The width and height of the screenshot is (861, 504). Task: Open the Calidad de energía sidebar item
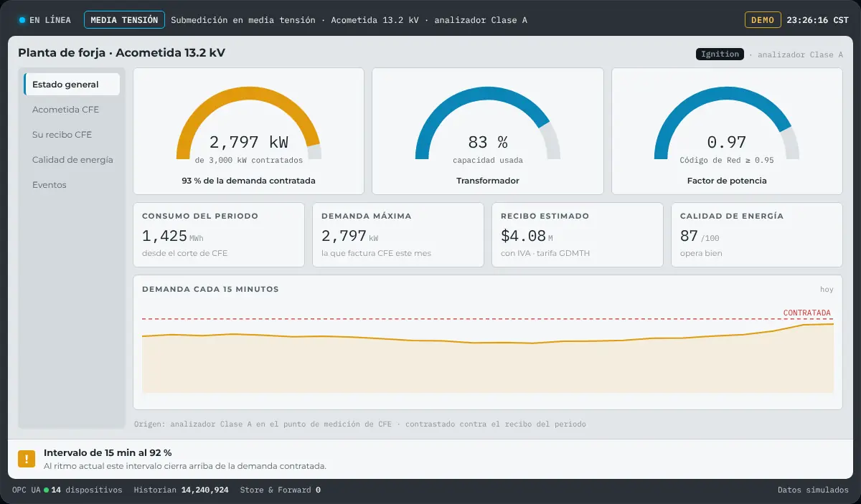click(72, 160)
